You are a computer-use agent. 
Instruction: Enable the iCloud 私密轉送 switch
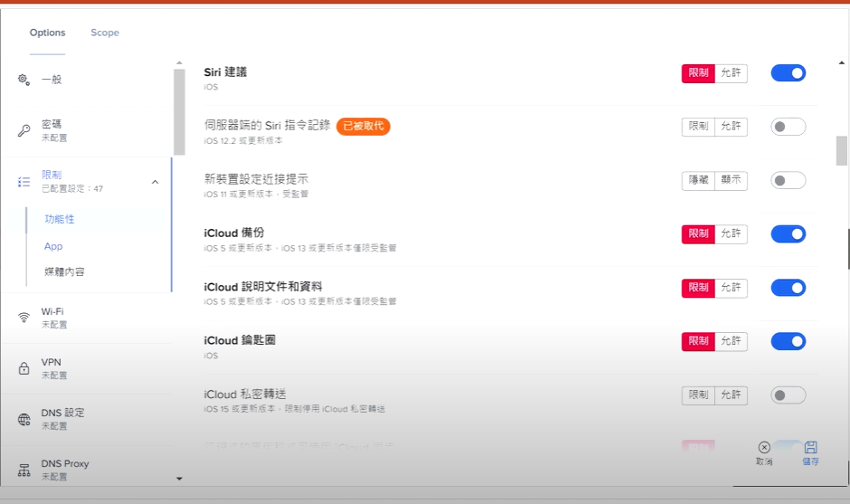click(x=788, y=395)
